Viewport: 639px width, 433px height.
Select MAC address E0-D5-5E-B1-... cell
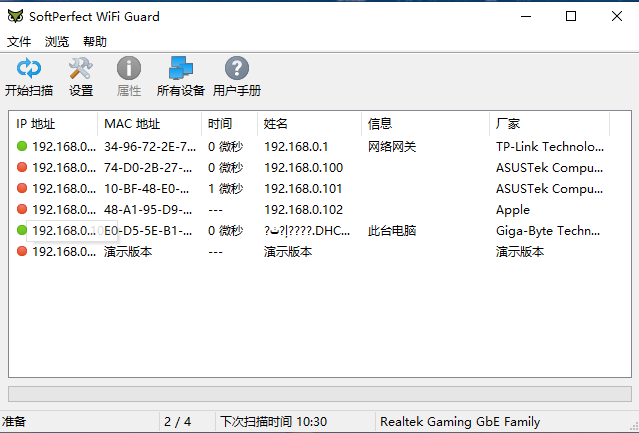pos(148,231)
